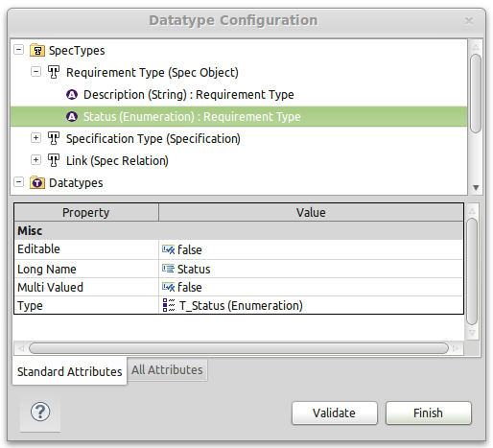
Task: Click the Status attribute purple icon
Action: [72, 117]
